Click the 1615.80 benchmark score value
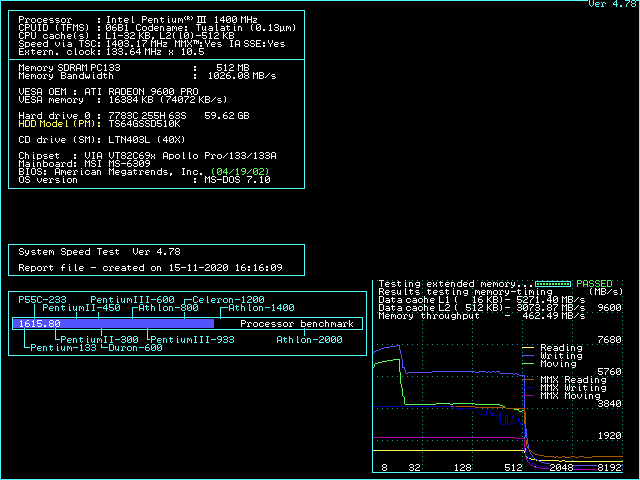This screenshot has height=480, width=640. [x=39, y=324]
